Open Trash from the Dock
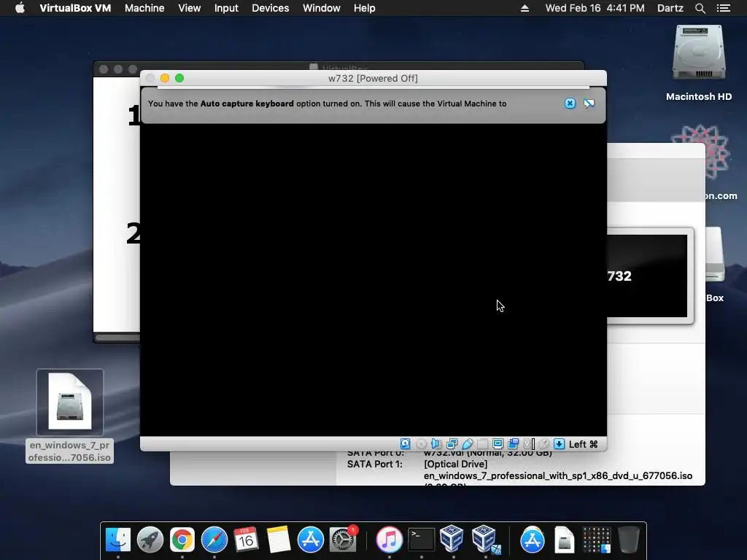 click(x=628, y=540)
